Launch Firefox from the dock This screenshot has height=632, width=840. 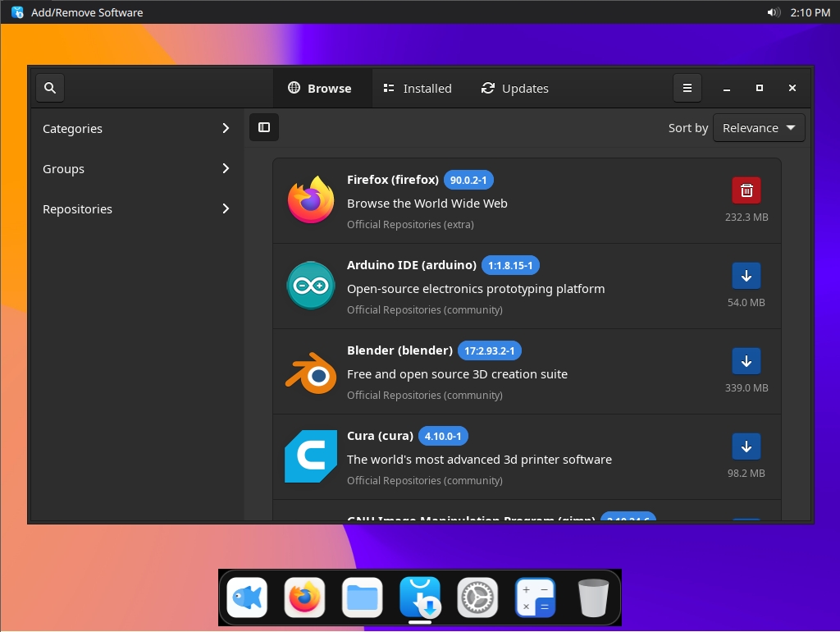pyautogui.click(x=304, y=598)
